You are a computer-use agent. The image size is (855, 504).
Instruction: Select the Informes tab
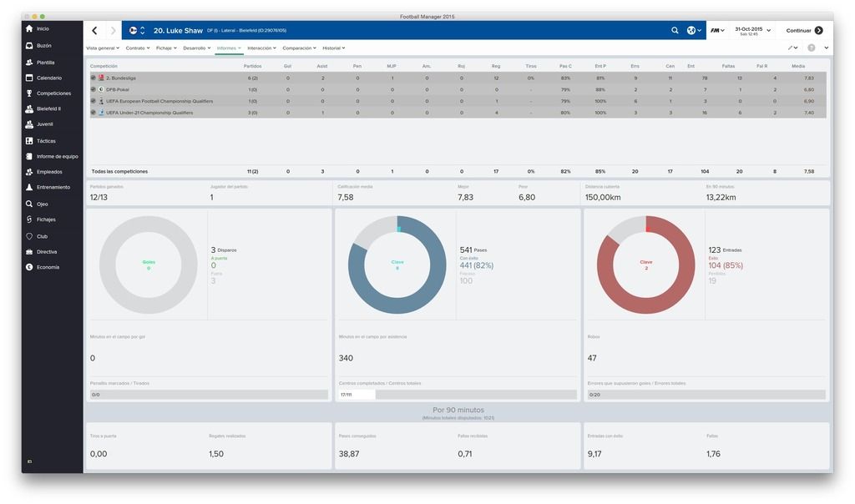pos(229,48)
